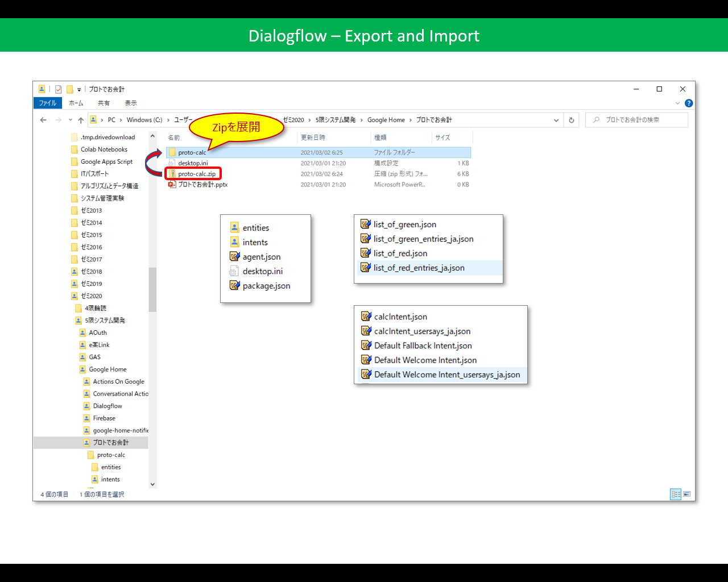The width and height of the screenshot is (728, 582).
Task: Select ゼミ2020 folder in the tree
Action: (x=91, y=296)
